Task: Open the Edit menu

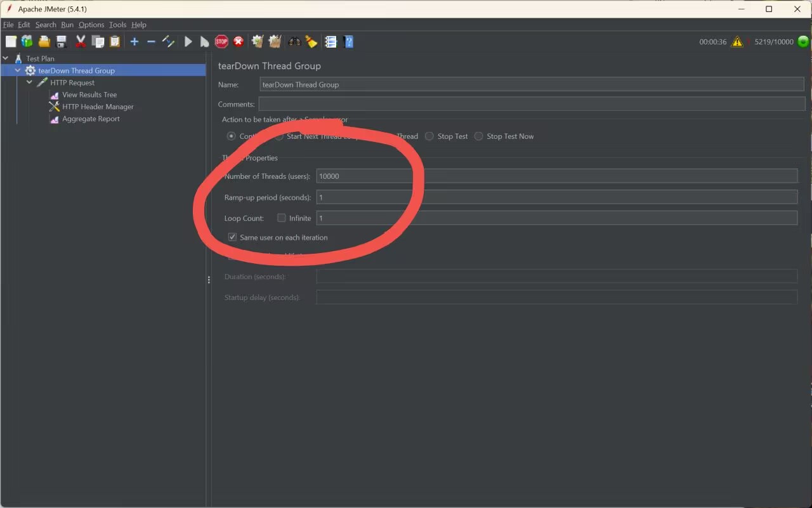Action: pyautogui.click(x=24, y=25)
